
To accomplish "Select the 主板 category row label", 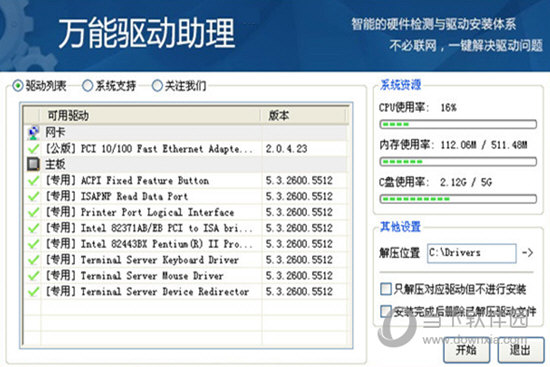I will (x=55, y=164).
